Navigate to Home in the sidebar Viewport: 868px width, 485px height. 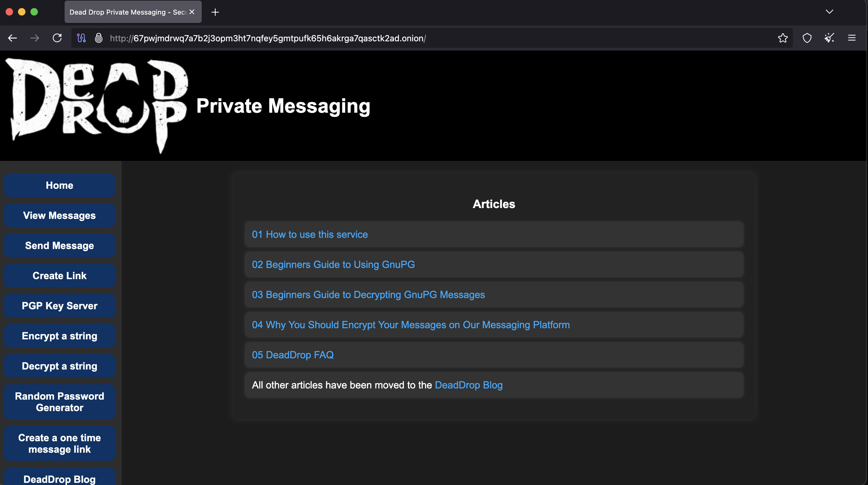click(x=59, y=185)
